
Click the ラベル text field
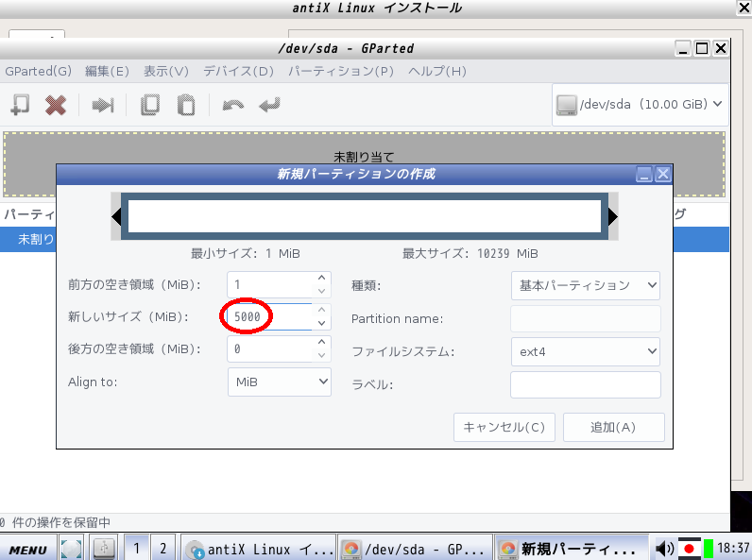586,384
